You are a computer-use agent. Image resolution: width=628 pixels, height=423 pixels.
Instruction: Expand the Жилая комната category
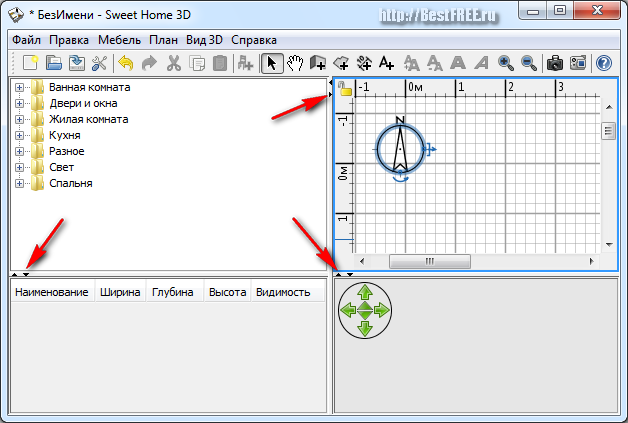coord(19,119)
